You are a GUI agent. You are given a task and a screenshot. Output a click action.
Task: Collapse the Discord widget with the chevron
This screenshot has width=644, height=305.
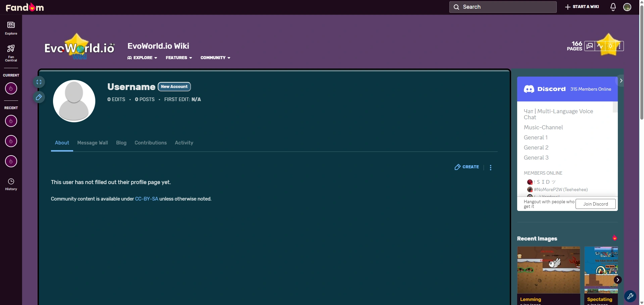point(622,81)
